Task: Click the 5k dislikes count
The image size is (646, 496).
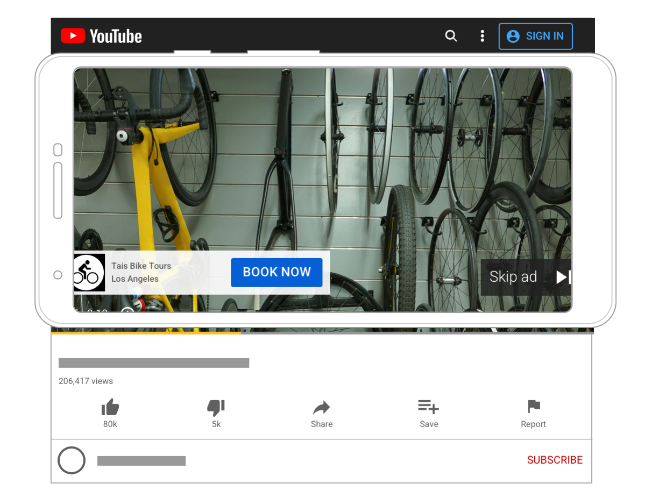Action: click(x=216, y=424)
